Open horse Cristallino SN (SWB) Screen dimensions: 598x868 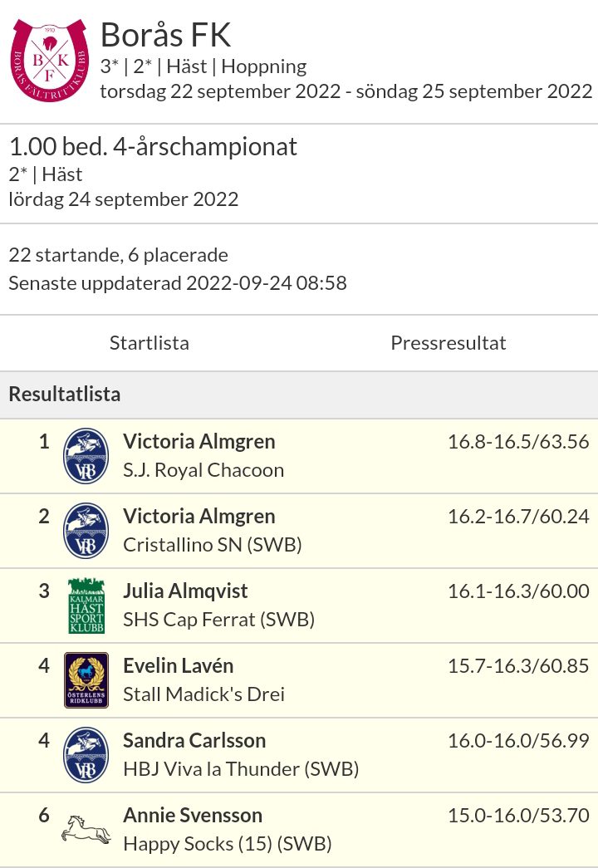pyautogui.click(x=212, y=545)
